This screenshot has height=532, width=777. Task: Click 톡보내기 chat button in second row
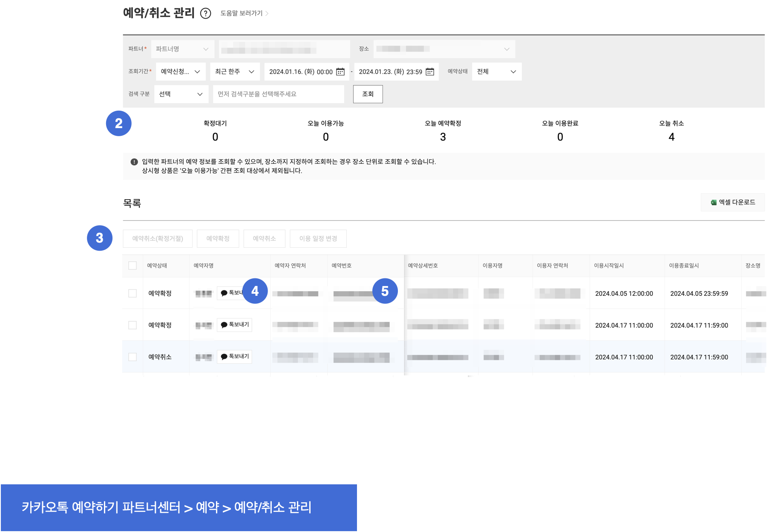(234, 325)
